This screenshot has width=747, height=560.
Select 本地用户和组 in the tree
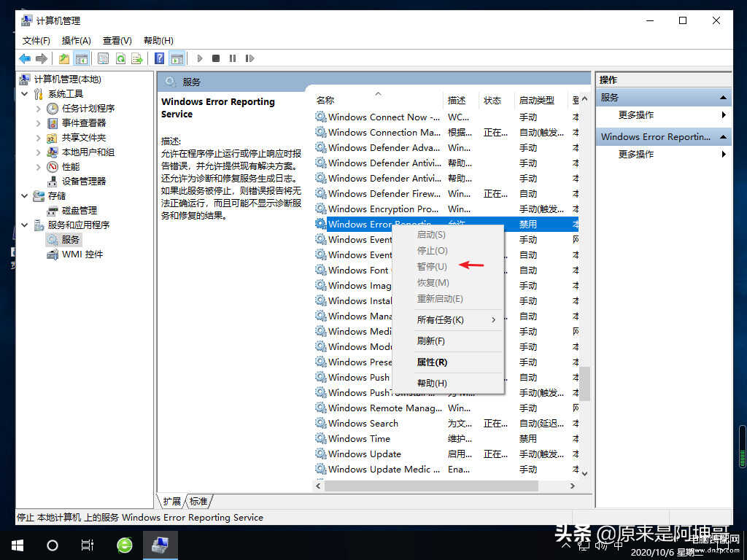[88, 152]
